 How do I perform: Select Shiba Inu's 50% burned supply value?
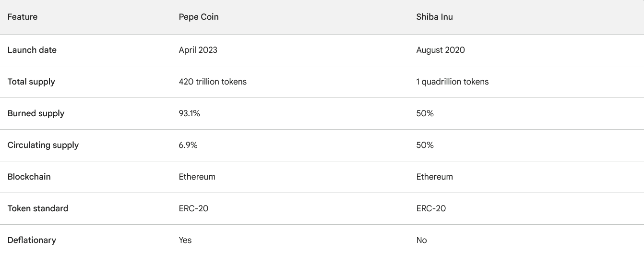click(425, 113)
